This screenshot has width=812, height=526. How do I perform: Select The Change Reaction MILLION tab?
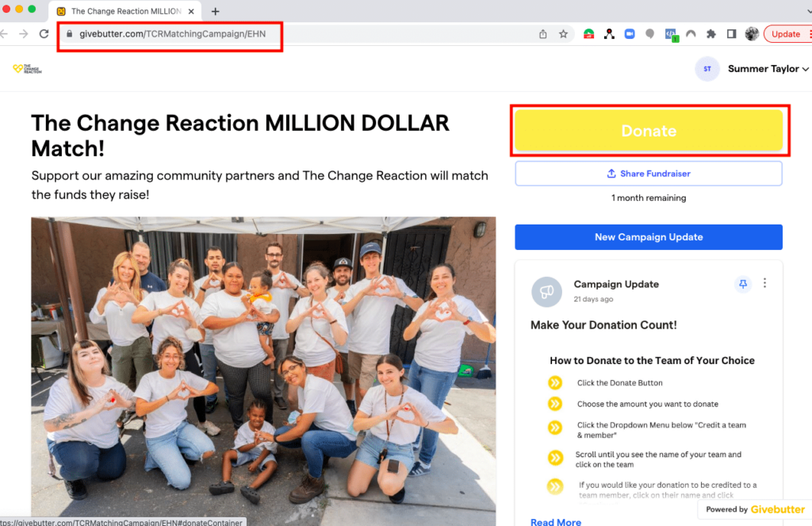point(126,11)
